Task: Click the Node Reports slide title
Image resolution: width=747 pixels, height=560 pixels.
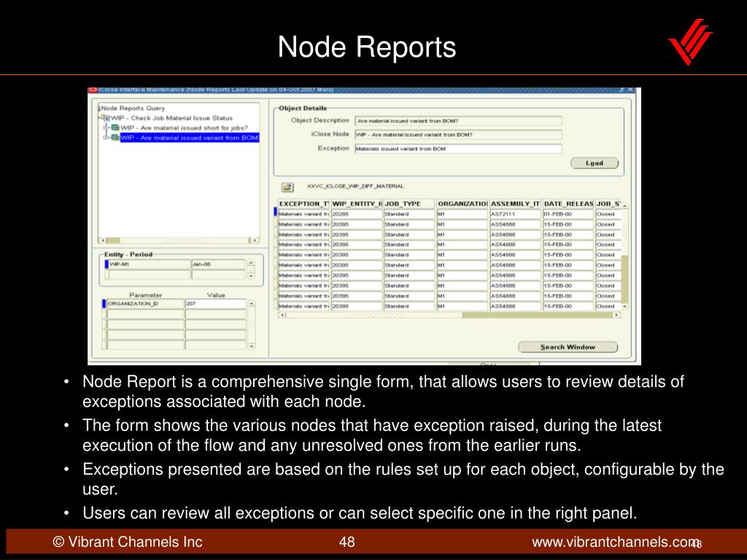Action: click(x=367, y=47)
